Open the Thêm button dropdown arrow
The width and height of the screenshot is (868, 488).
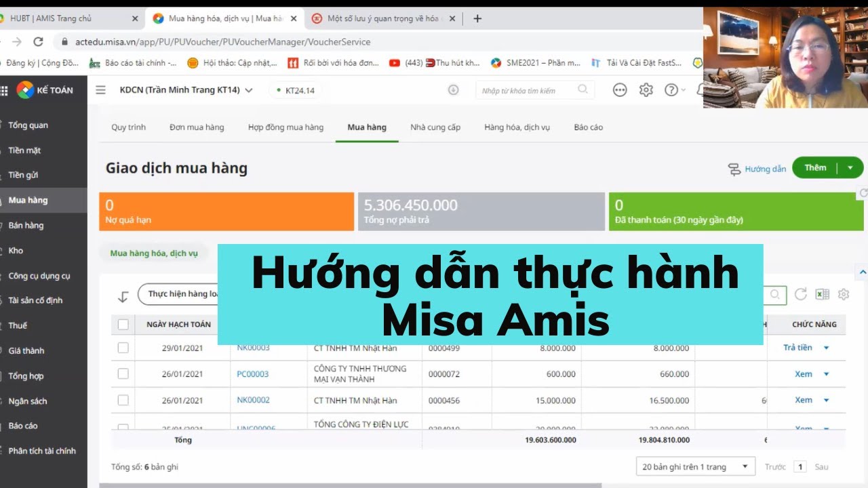[x=850, y=168]
